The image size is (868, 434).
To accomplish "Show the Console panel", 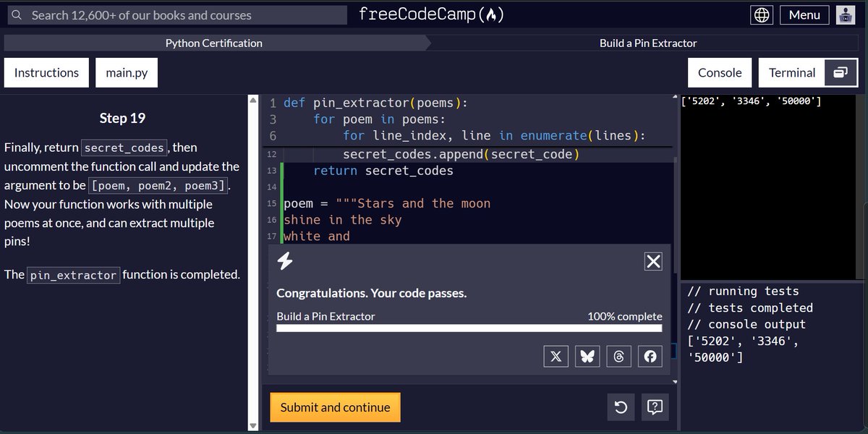I will click(x=720, y=73).
